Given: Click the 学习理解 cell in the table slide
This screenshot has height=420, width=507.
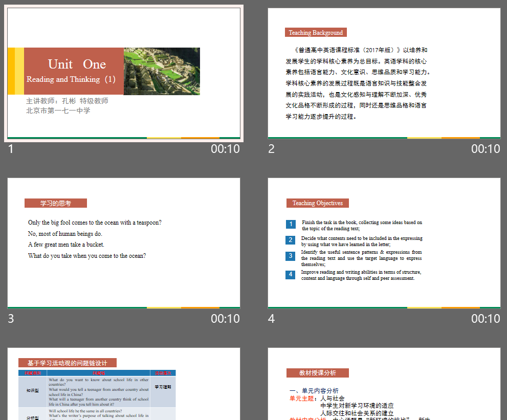Looking at the screenshot, I should [163, 387].
